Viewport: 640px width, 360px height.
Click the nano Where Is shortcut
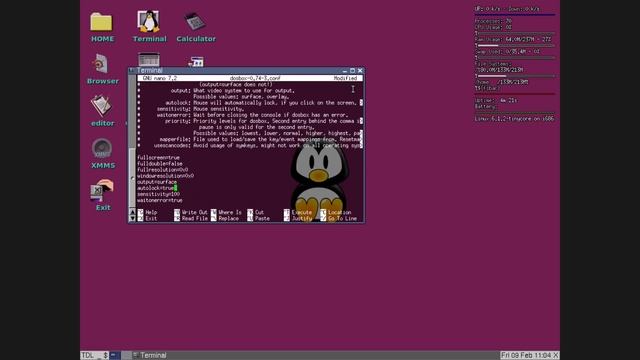[226, 212]
